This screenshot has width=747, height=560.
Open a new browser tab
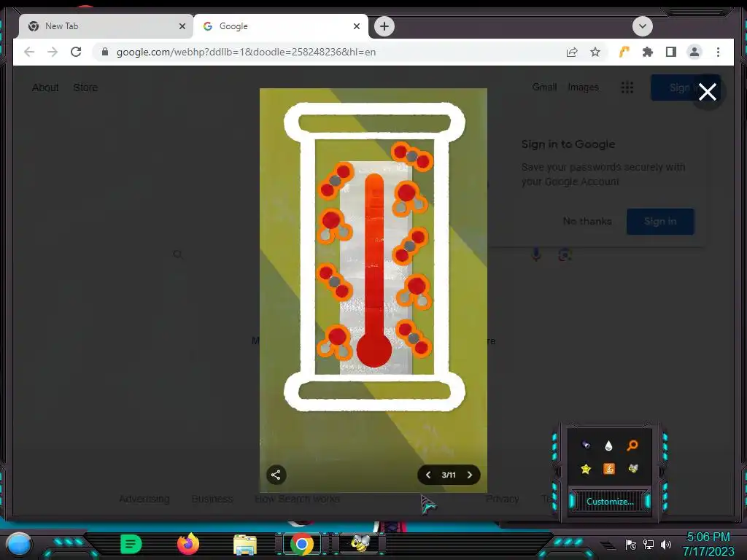click(x=384, y=26)
